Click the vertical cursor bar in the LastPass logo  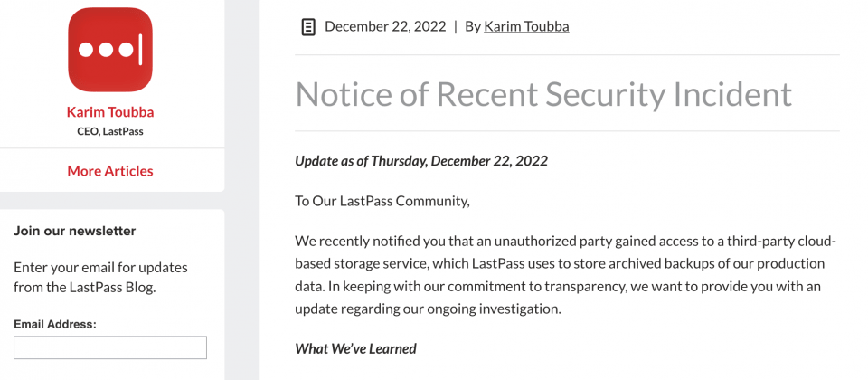click(141, 49)
